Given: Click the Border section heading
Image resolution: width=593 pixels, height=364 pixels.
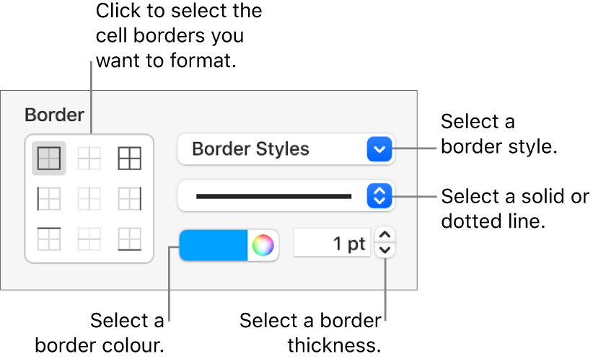Looking at the screenshot, I should click(54, 115).
